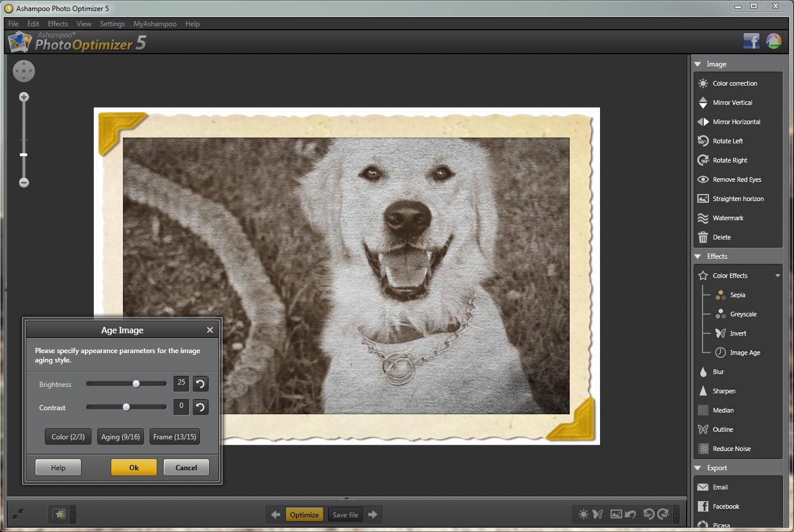Image resolution: width=794 pixels, height=532 pixels.
Task: Reset the Brightness value
Action: coord(200,384)
